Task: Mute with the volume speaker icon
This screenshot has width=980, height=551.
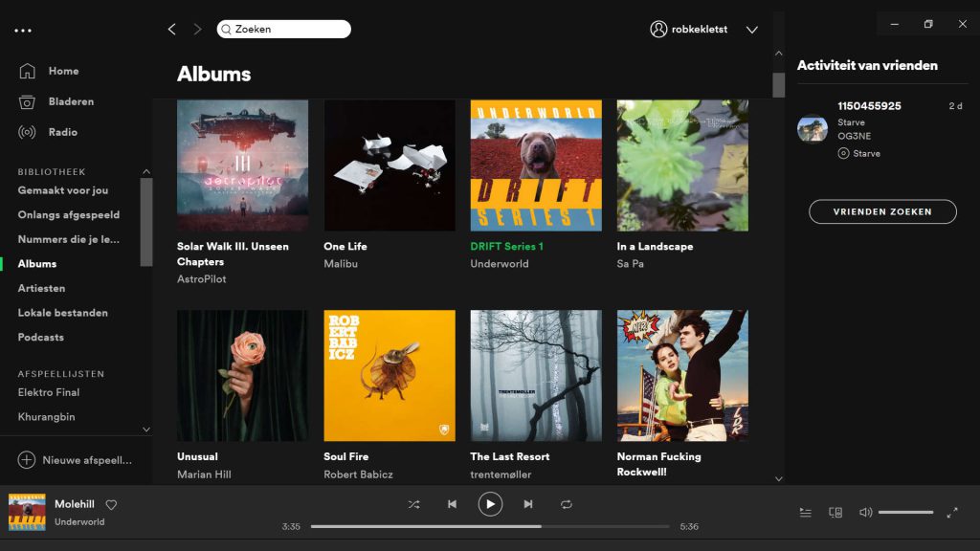Action: tap(865, 513)
